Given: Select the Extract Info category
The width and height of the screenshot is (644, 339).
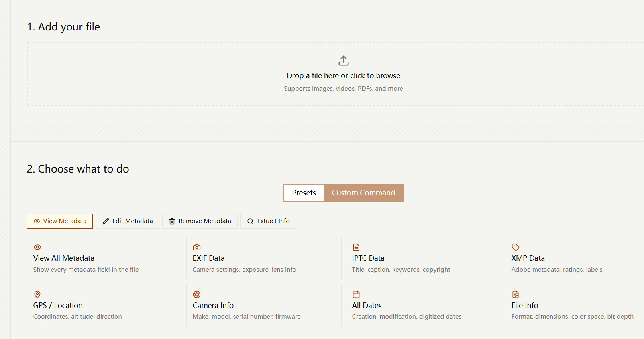Looking at the screenshot, I should pyautogui.click(x=268, y=221).
